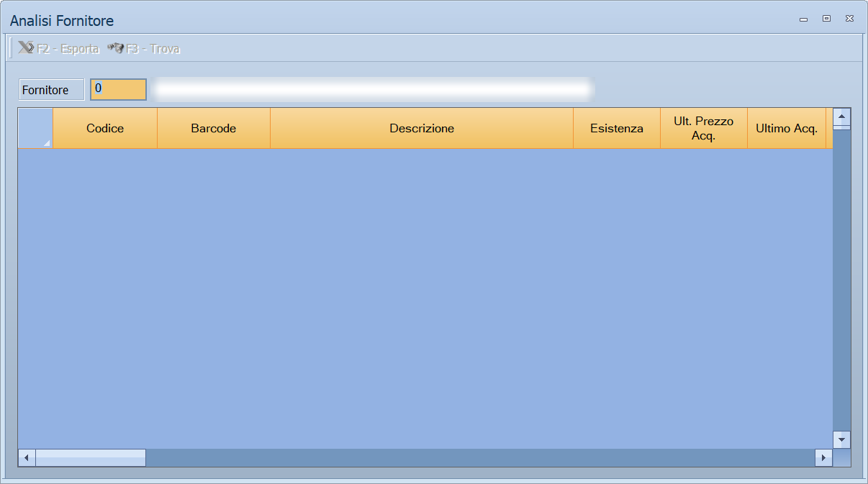Click the horizontal scrollbar right arrow
Viewport: 868px width, 484px height.
coord(823,457)
